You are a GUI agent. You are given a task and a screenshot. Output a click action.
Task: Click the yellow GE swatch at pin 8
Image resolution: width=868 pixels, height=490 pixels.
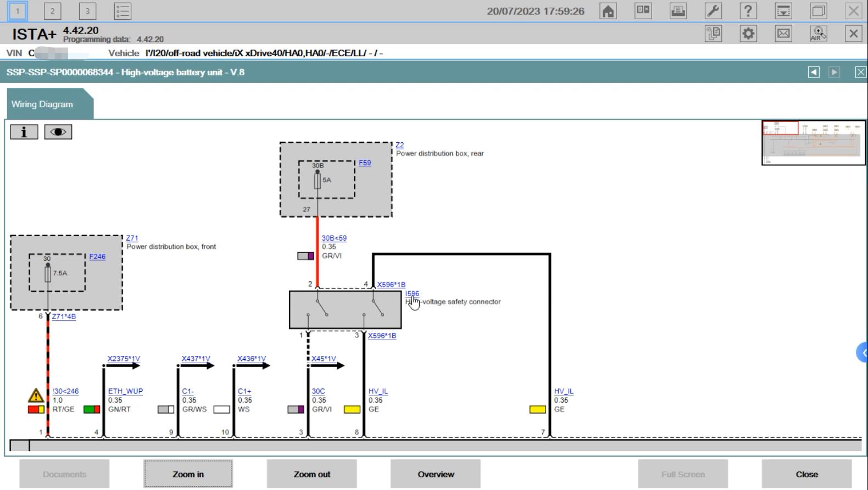click(x=352, y=409)
